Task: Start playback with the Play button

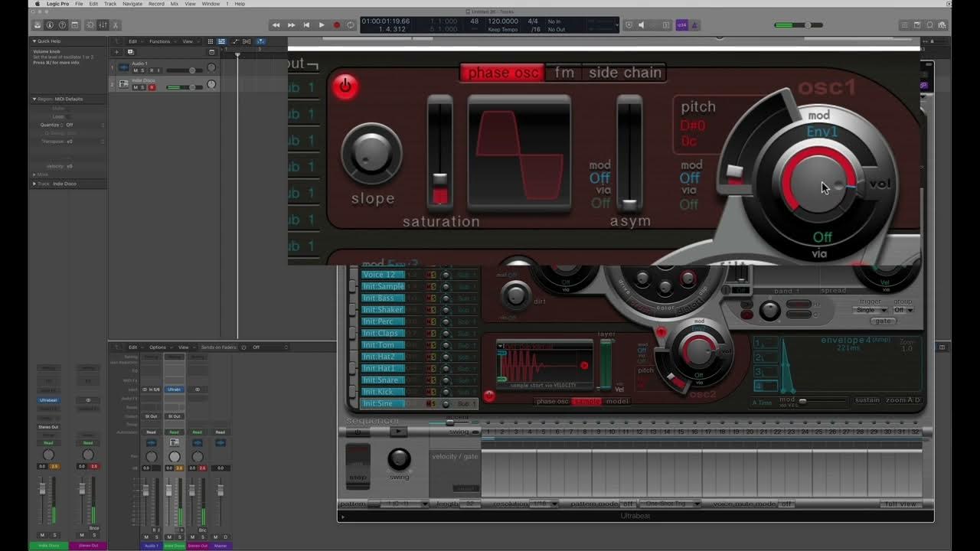Action: tap(322, 25)
